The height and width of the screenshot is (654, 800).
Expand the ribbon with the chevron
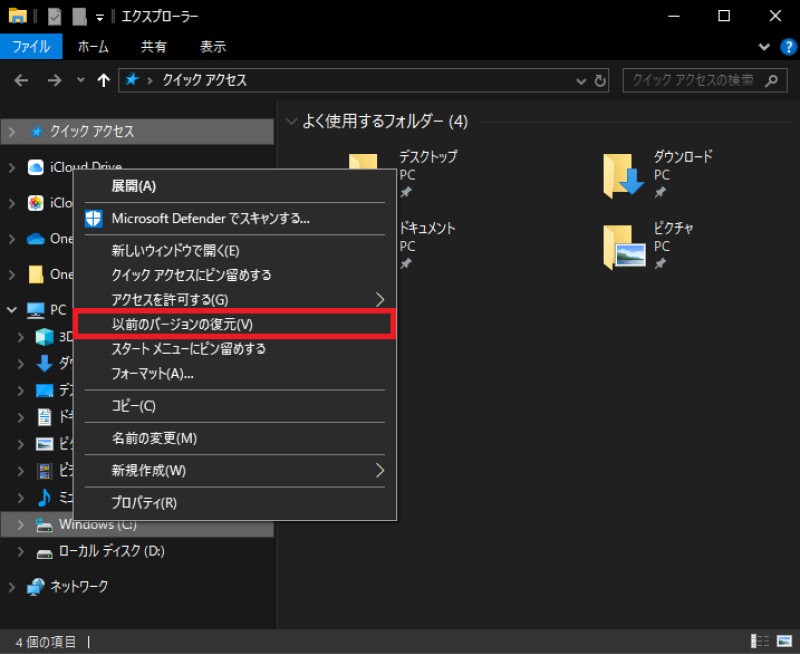764,47
